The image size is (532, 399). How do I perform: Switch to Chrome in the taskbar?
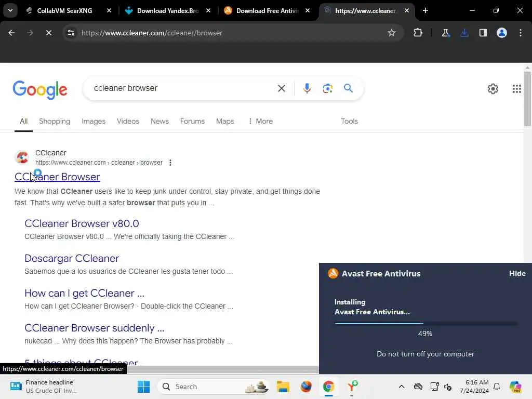tap(328, 387)
